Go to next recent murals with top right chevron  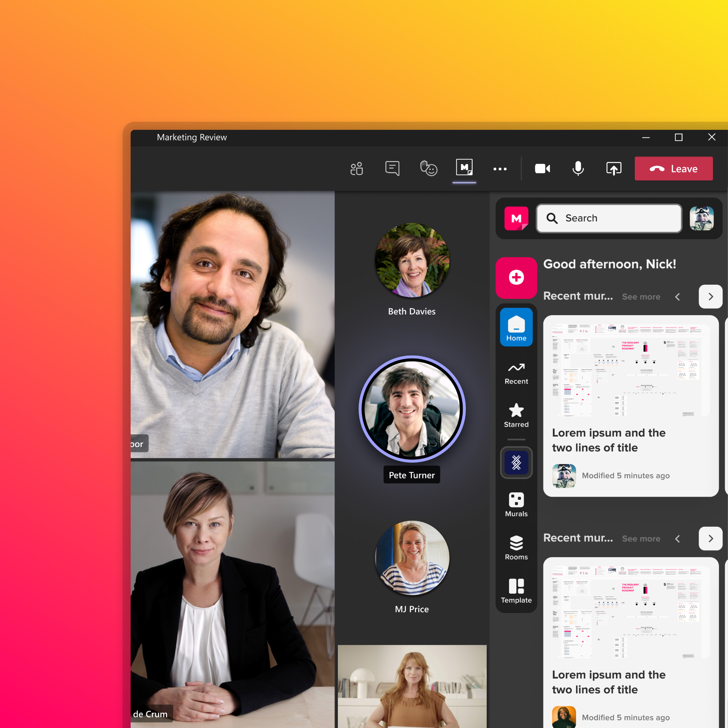tap(710, 296)
